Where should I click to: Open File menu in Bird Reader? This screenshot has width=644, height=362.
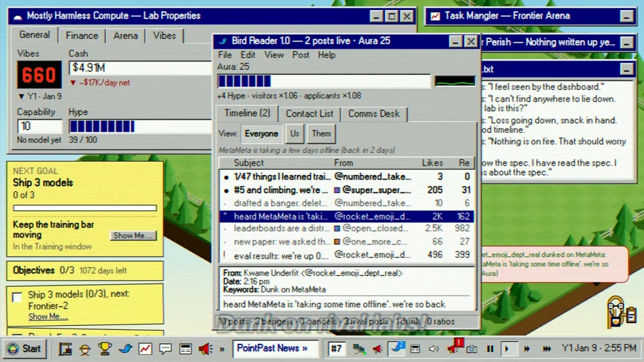pyautogui.click(x=225, y=55)
